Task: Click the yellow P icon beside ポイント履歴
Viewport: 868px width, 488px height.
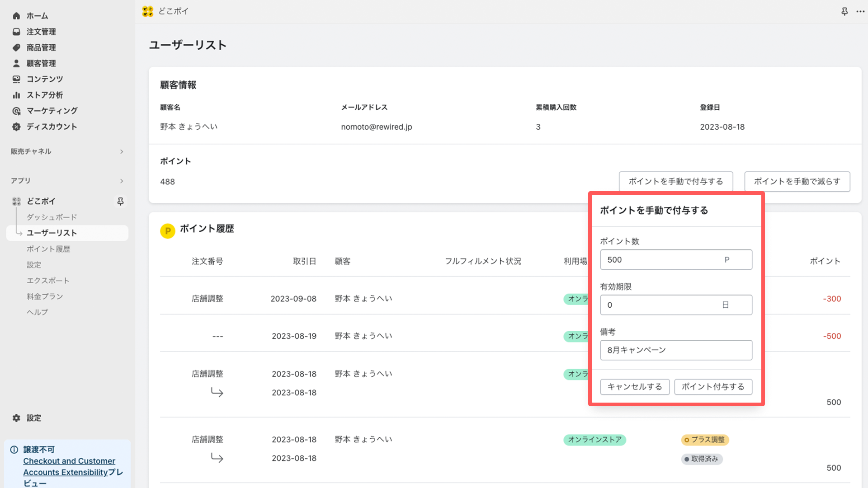Action: tap(168, 230)
